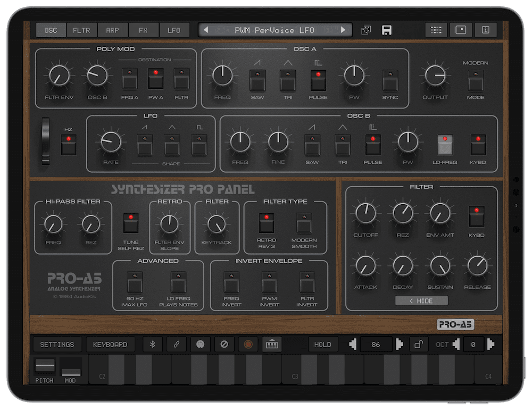Open the ARP tab
Screen dimensions: 532x410
tap(112, 30)
